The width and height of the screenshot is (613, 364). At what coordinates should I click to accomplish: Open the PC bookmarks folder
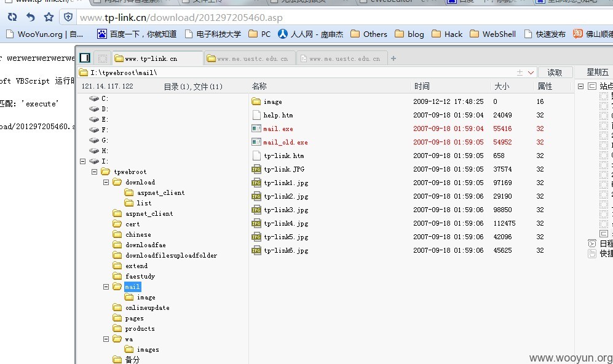pos(259,34)
